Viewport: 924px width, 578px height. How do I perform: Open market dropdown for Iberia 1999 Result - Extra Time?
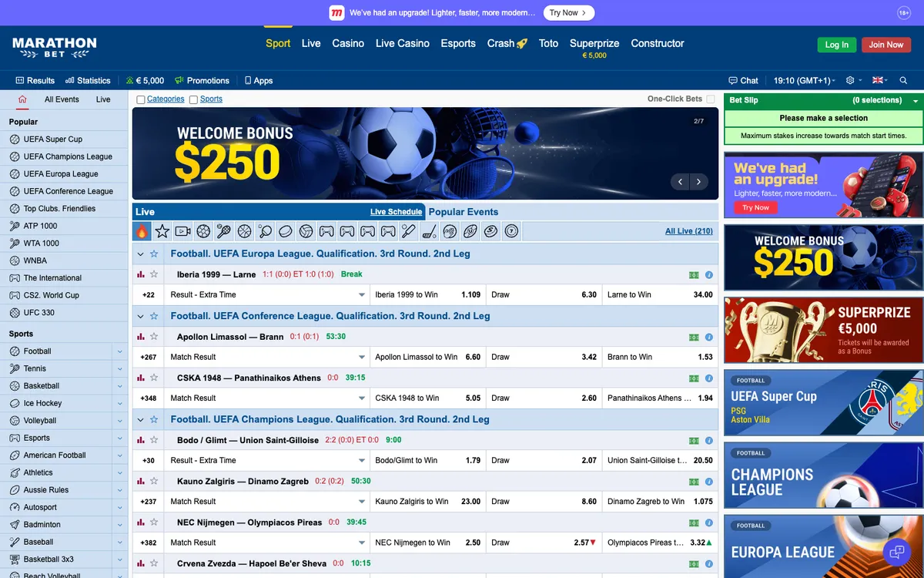coord(267,294)
